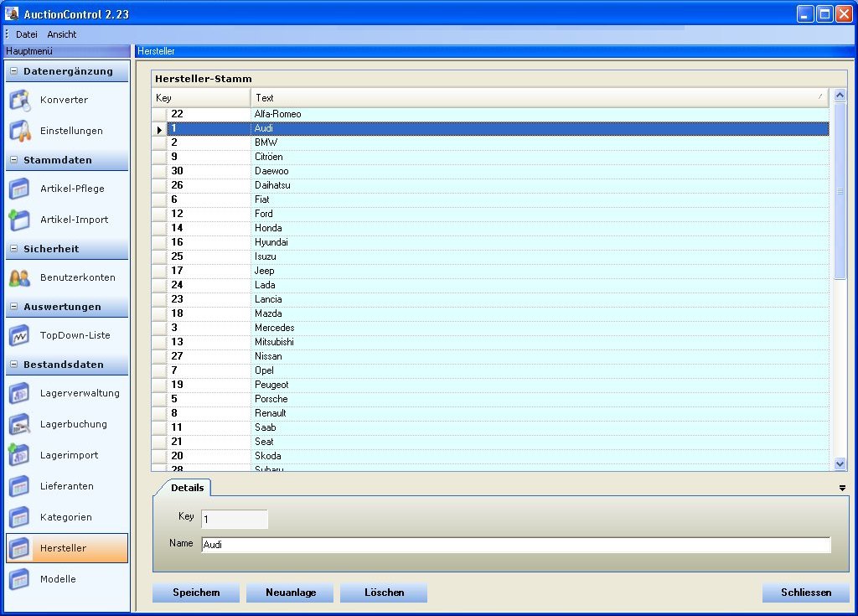Select the Fiat row

click(490, 199)
